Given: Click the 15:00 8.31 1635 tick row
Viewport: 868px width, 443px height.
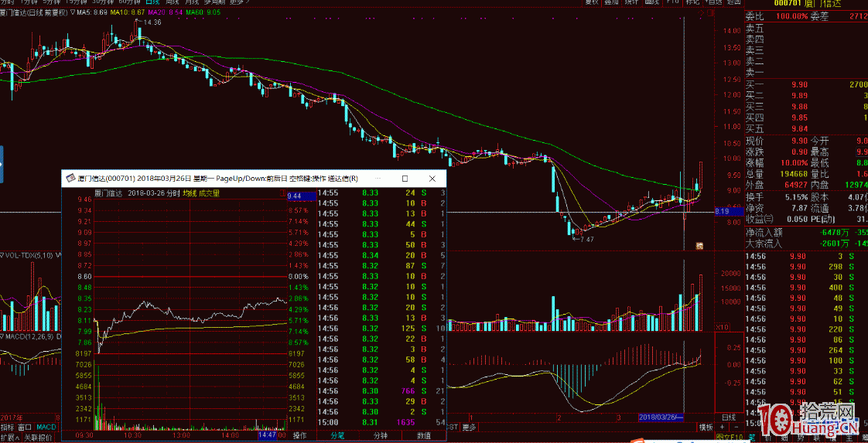Looking at the screenshot, I should coord(381,422).
